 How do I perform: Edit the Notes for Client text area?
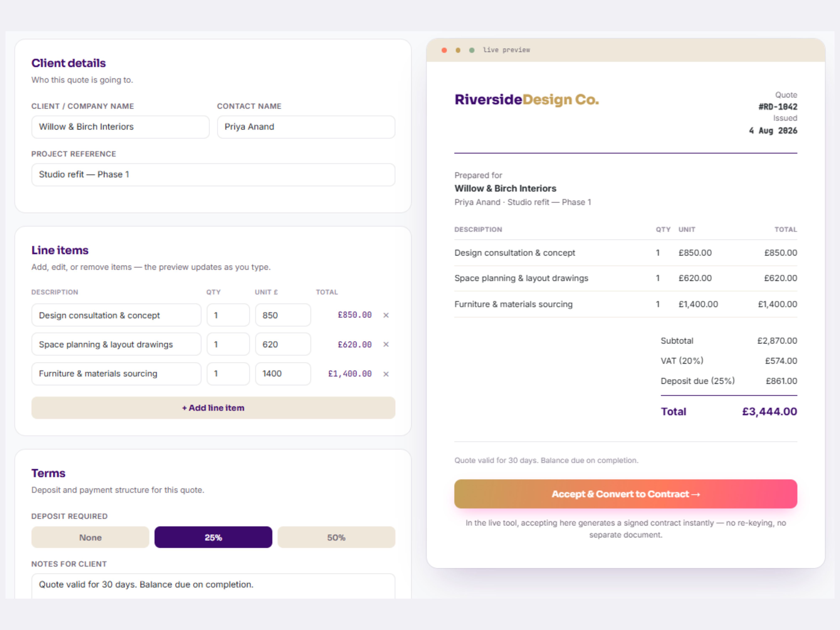(x=213, y=586)
